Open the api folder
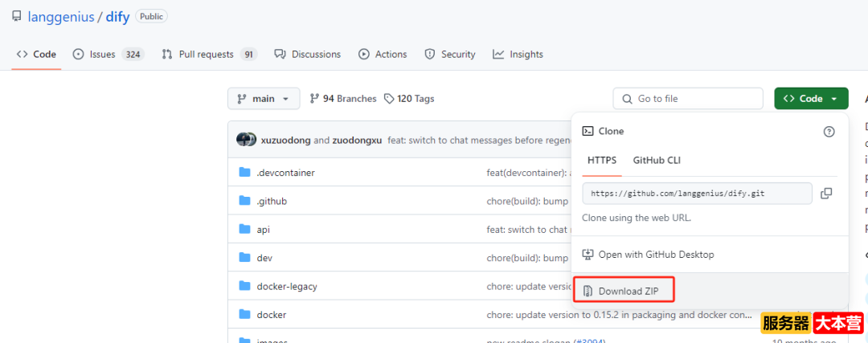 click(263, 230)
